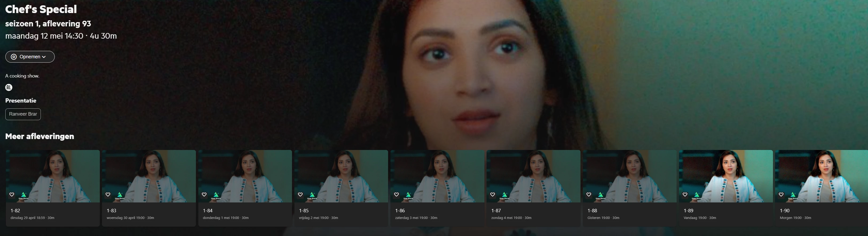Favorite episode 1-90 with the heart icon
The width and height of the screenshot is (868, 236).
[781, 195]
